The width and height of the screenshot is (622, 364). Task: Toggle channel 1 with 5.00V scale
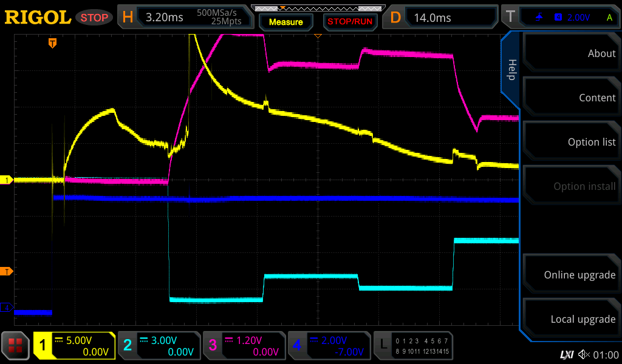[x=74, y=346]
